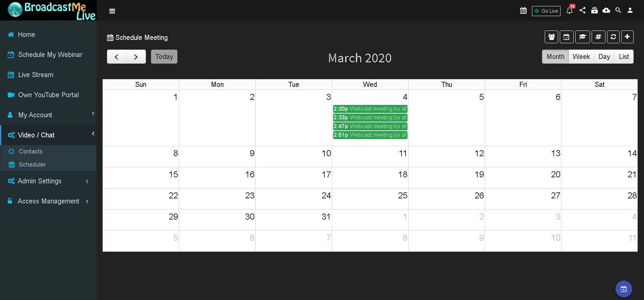
Task: Click the plus icon to add a meeting
Action: [627, 37]
